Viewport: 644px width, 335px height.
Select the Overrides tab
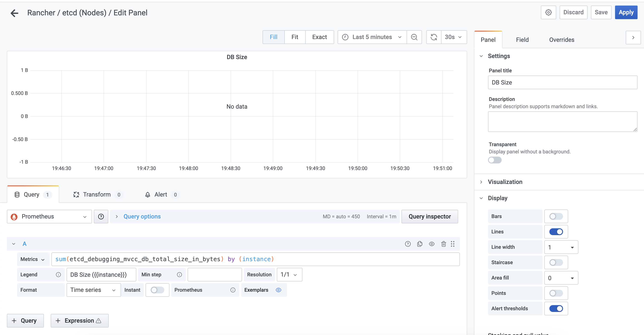point(562,39)
